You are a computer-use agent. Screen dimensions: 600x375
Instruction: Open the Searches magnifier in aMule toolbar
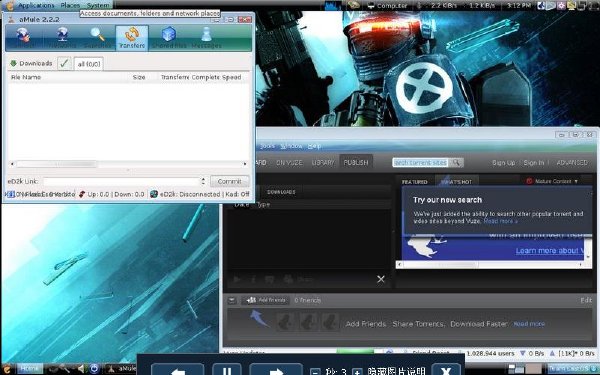click(x=97, y=38)
